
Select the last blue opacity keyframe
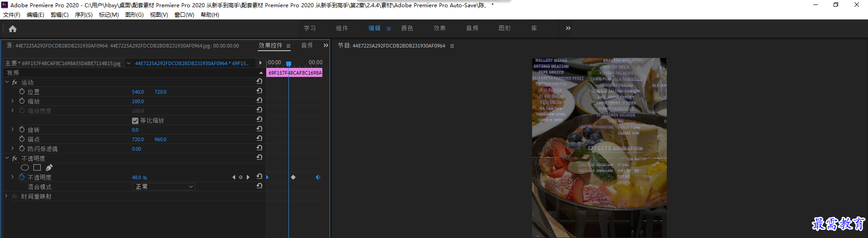[318, 177]
